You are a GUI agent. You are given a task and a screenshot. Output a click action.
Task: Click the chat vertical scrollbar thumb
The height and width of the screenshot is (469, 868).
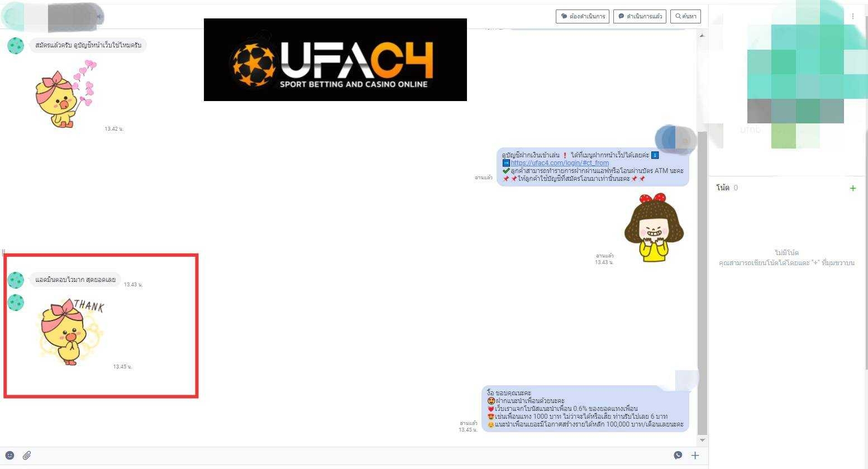(702, 279)
